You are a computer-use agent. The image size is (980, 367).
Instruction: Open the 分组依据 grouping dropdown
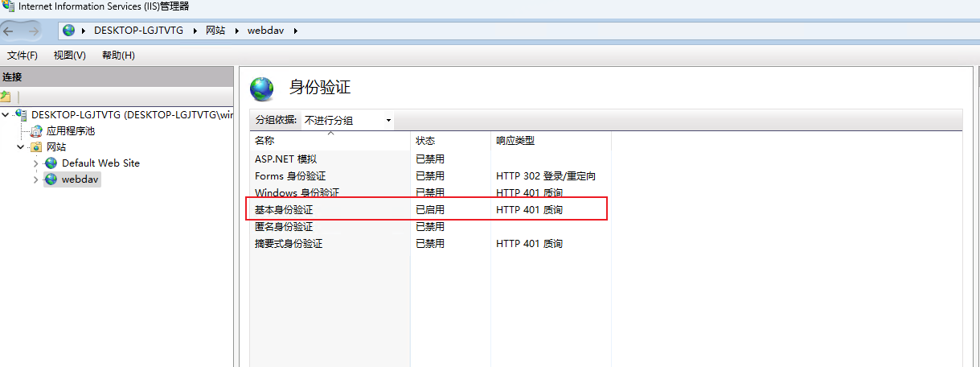coord(347,121)
